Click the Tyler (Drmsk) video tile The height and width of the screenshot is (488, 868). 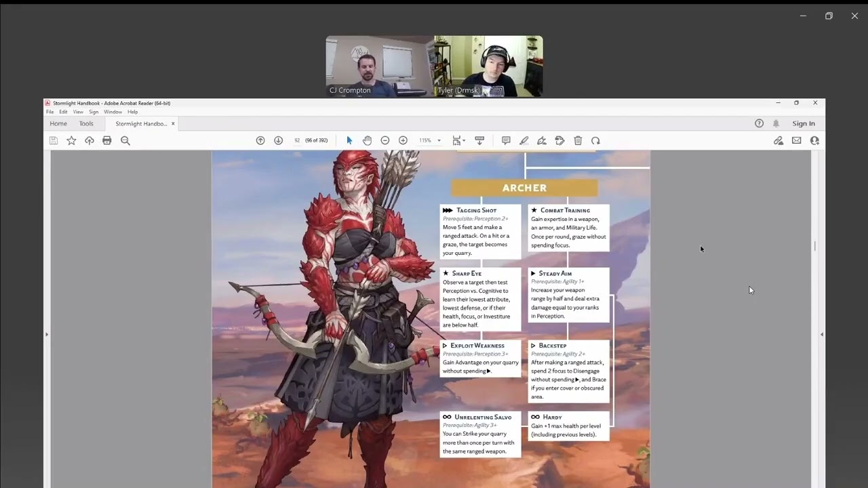pyautogui.click(x=488, y=66)
